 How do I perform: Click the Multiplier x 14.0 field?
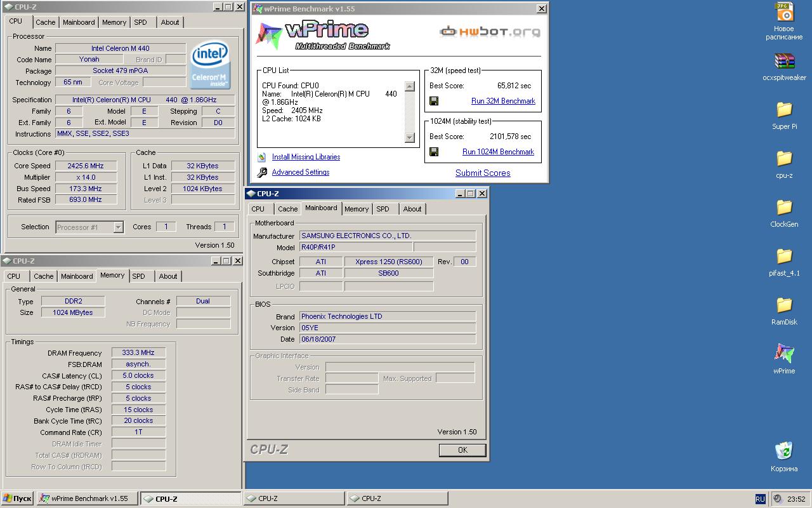[x=86, y=177]
